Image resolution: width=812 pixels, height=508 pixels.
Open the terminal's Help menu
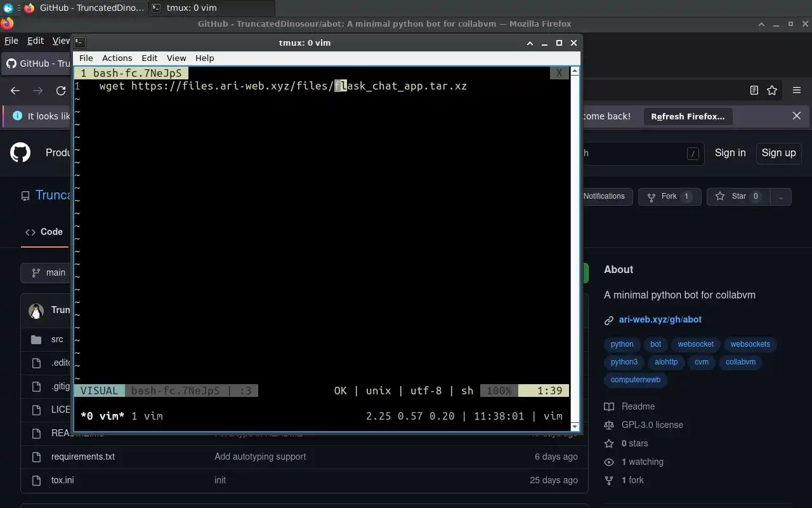pos(204,58)
